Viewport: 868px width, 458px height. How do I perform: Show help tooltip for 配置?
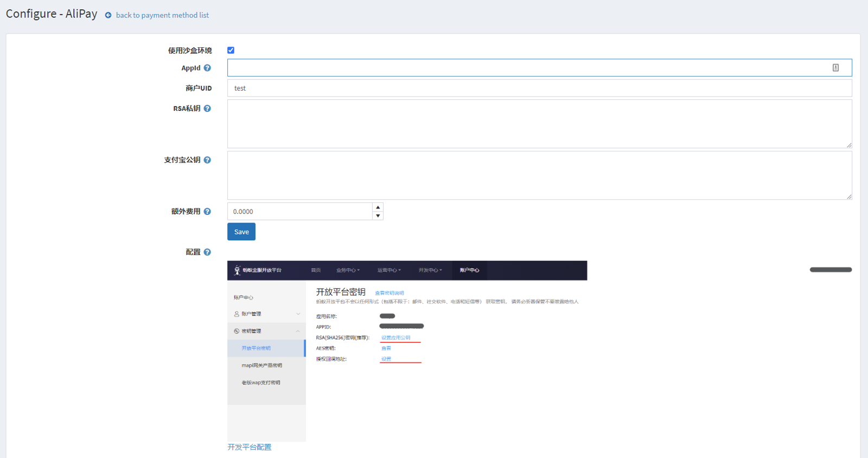(207, 252)
